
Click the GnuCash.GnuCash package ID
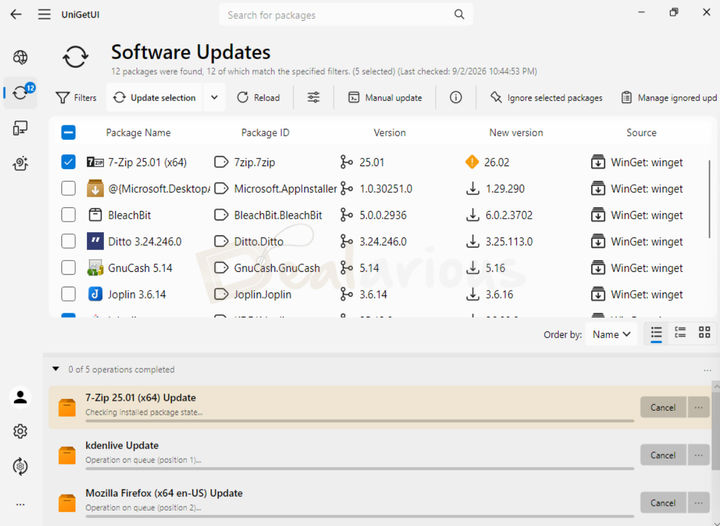tap(277, 268)
